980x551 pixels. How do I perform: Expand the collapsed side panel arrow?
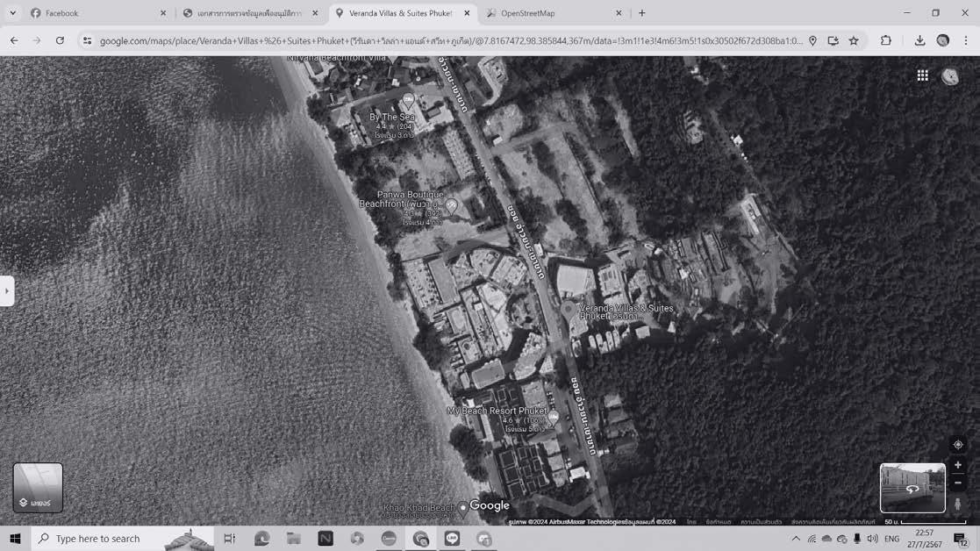pos(7,291)
